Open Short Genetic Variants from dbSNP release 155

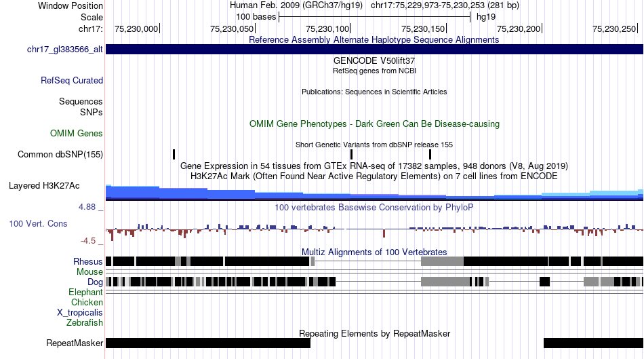374,145
